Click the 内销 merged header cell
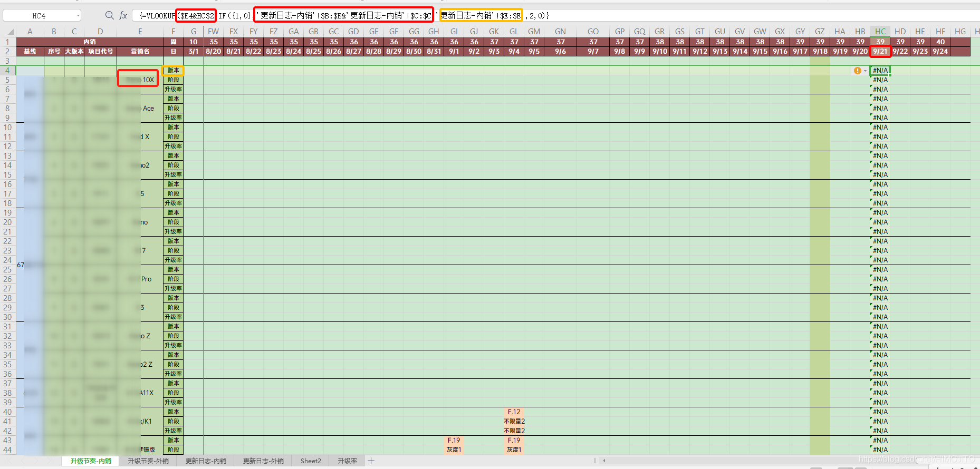The height and width of the screenshot is (469, 980). coord(90,42)
